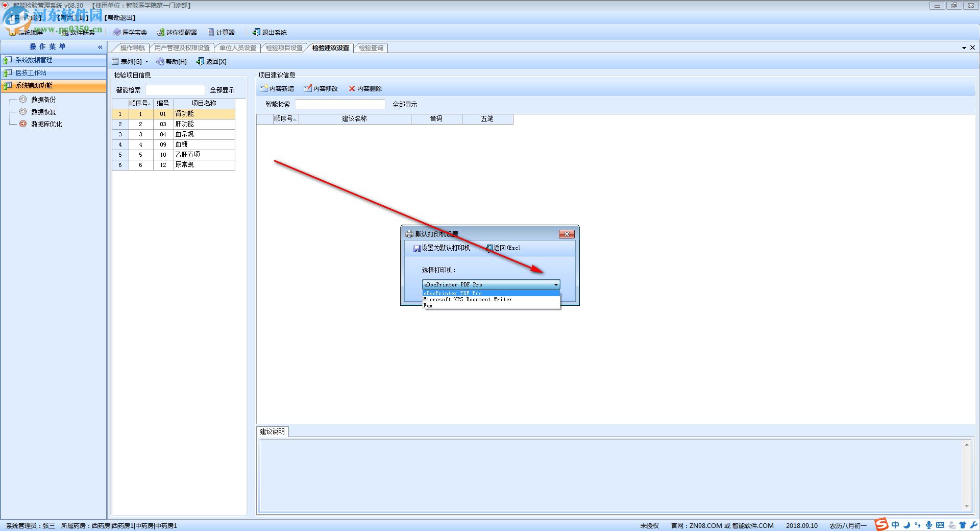Switch to the 操作导航 tab
The image size is (980, 531).
click(x=133, y=47)
